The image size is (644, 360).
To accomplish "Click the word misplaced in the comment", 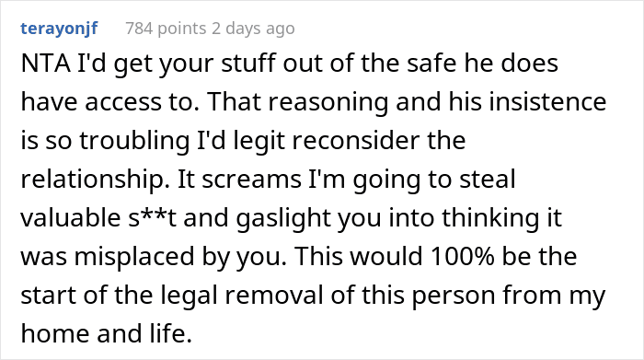I will [134, 257].
